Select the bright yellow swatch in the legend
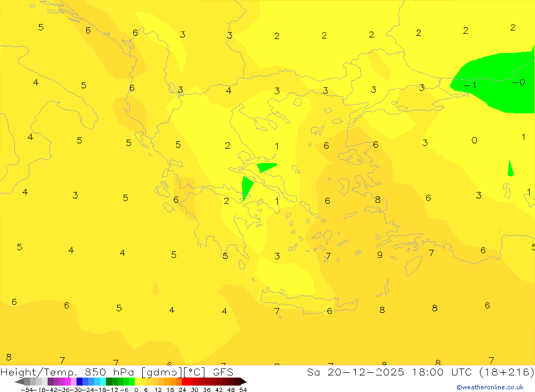Image resolution: width=535 pixels, height=392 pixels. (x=138, y=382)
